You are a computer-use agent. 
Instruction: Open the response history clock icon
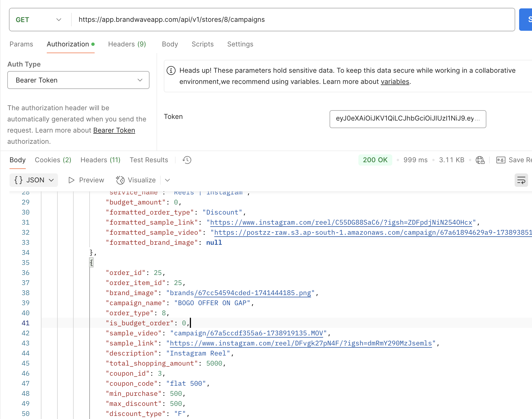click(187, 160)
